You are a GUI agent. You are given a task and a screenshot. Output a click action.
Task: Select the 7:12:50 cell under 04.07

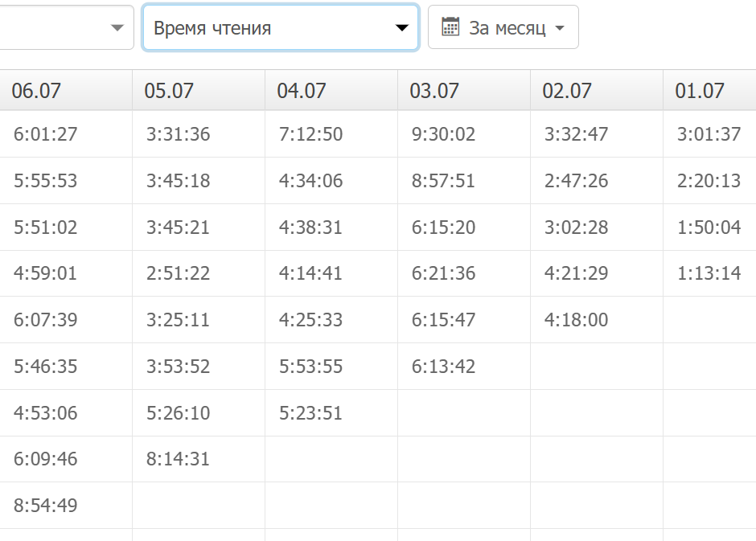tap(311, 134)
